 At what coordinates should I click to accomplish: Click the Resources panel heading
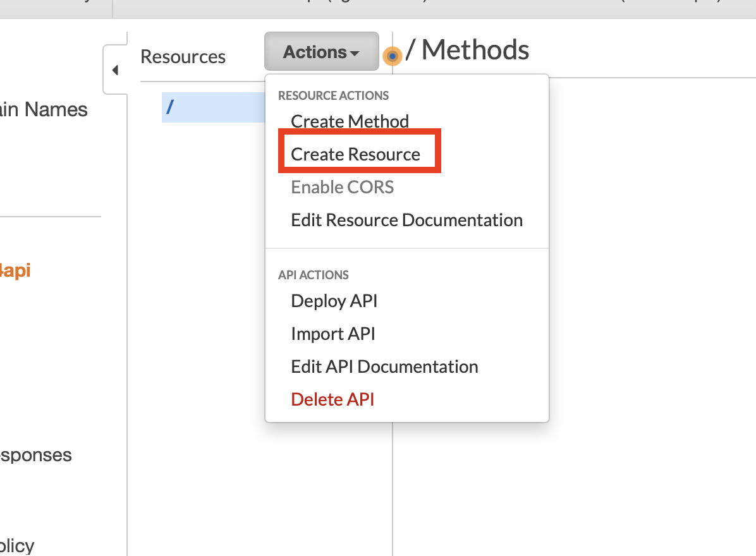pyautogui.click(x=183, y=56)
